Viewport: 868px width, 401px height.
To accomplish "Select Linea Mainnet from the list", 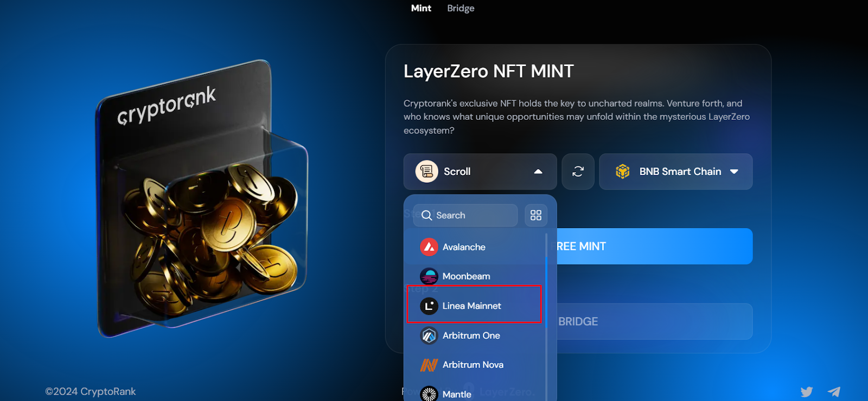I will [x=474, y=306].
